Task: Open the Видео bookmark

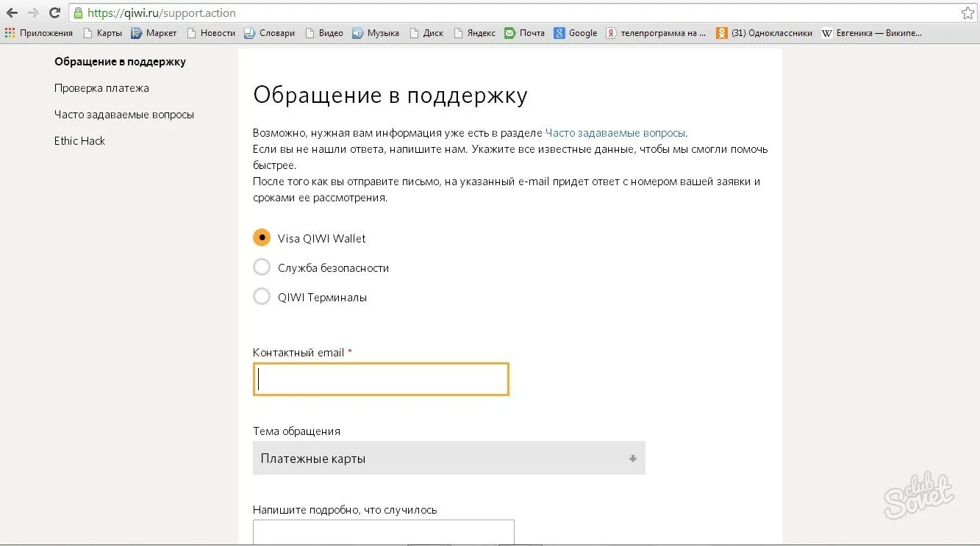Action: (x=323, y=33)
